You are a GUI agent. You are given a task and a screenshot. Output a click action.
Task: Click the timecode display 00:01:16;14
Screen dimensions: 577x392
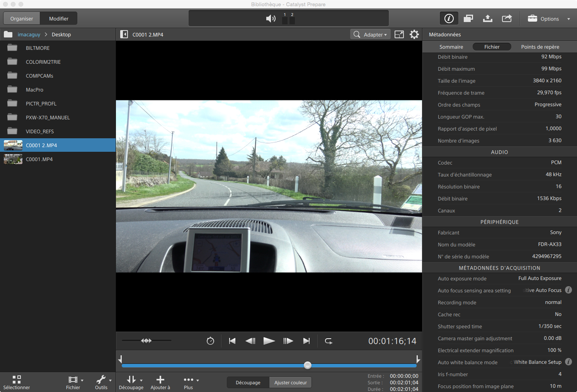click(392, 341)
